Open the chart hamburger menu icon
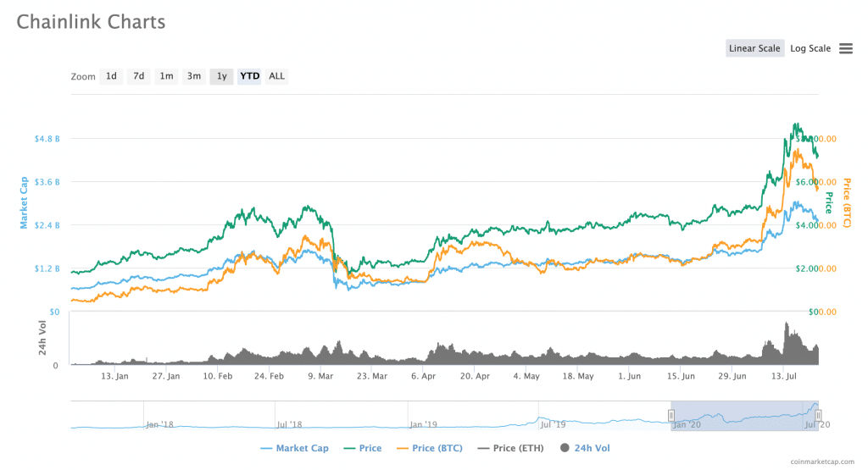This screenshot has width=868, height=470. pyautogui.click(x=845, y=49)
